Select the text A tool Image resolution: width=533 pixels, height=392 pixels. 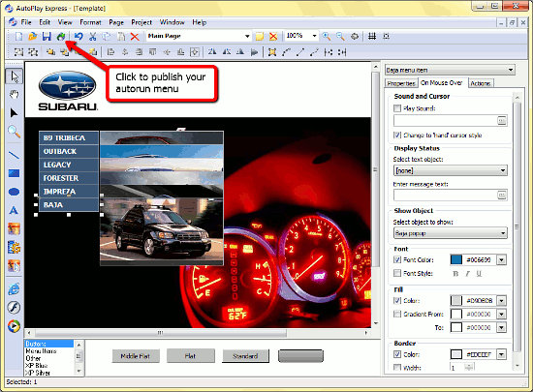point(14,210)
